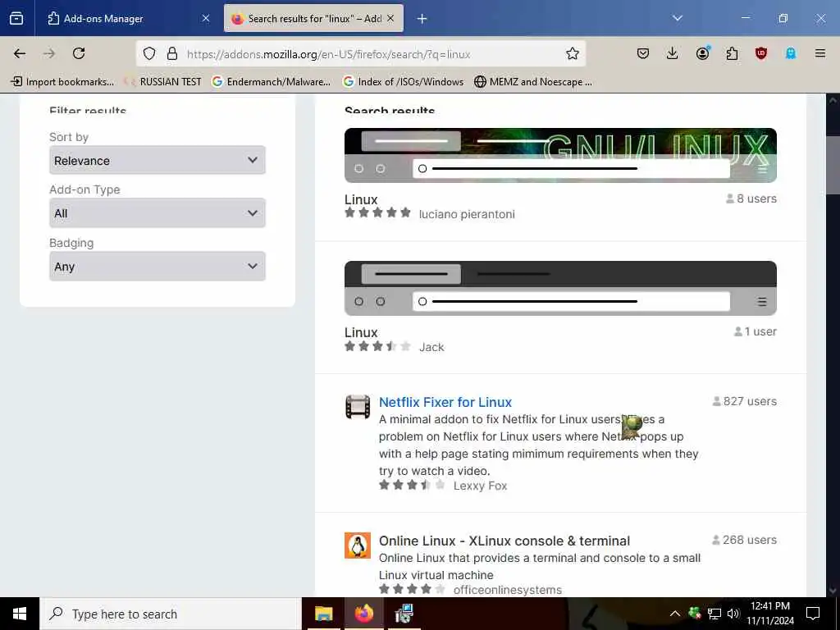Open the RUSSIAN TEST bookmark
Viewport: 840px width, 630px height.
pyautogui.click(x=163, y=82)
